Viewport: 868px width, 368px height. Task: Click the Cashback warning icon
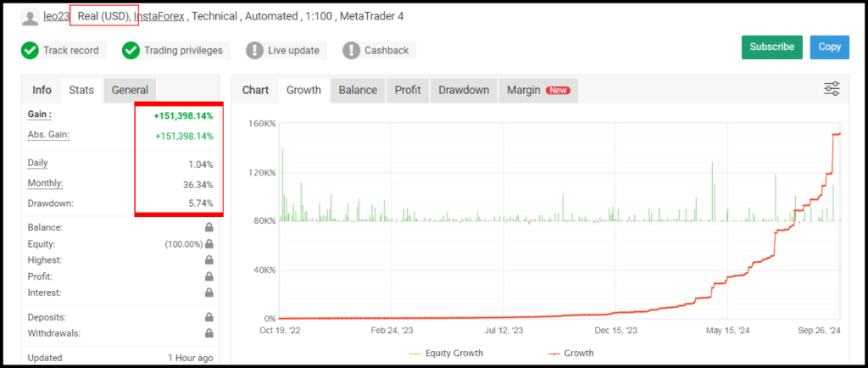click(351, 50)
